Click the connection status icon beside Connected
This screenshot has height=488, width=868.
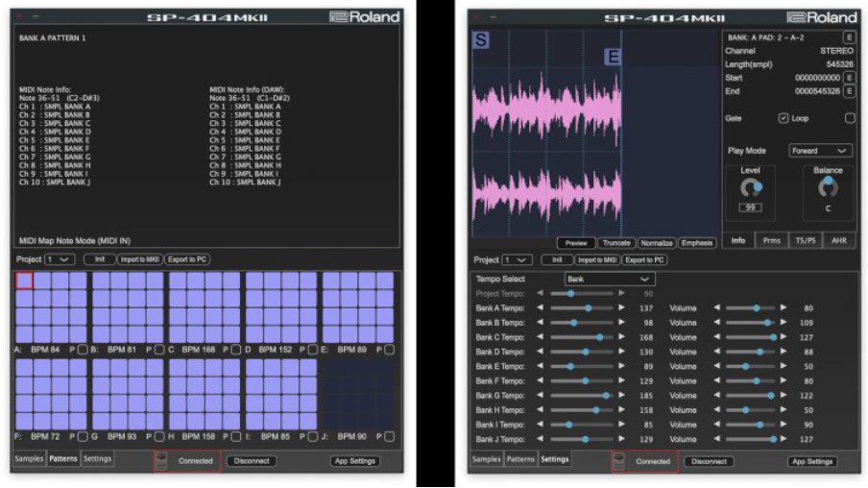[x=619, y=461]
